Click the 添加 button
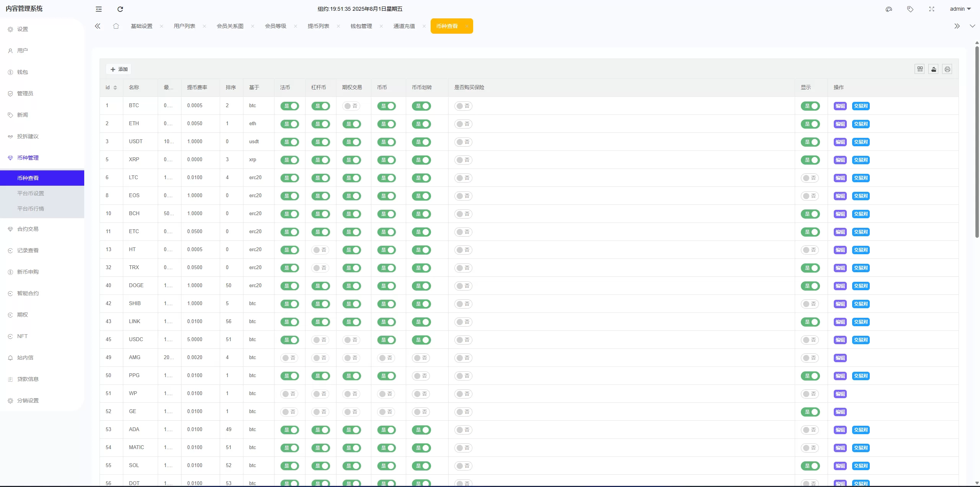 pos(119,69)
